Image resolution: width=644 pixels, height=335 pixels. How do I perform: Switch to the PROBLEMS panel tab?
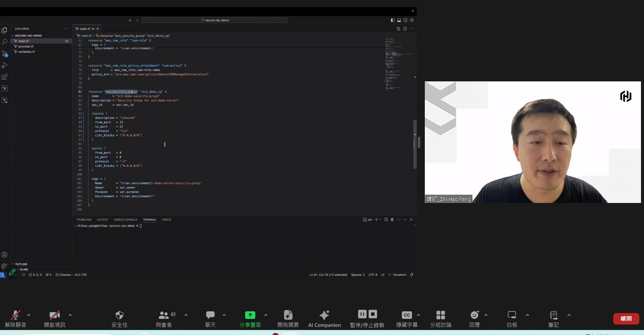pos(84,220)
